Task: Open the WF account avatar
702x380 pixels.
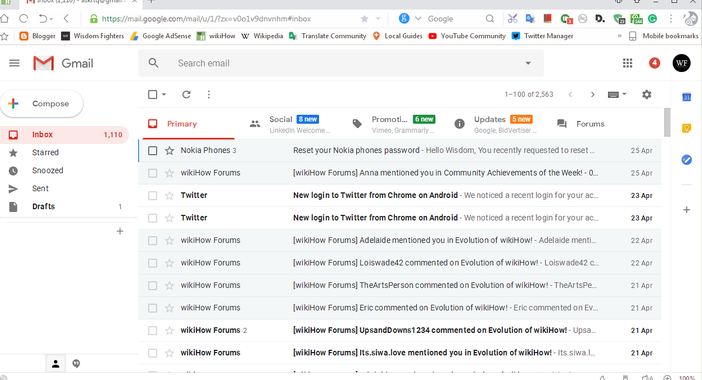Action: [681, 63]
